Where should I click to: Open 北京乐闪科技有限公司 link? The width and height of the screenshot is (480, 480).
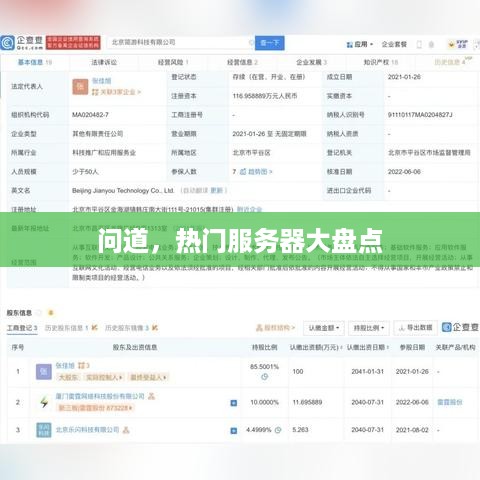[87, 430]
